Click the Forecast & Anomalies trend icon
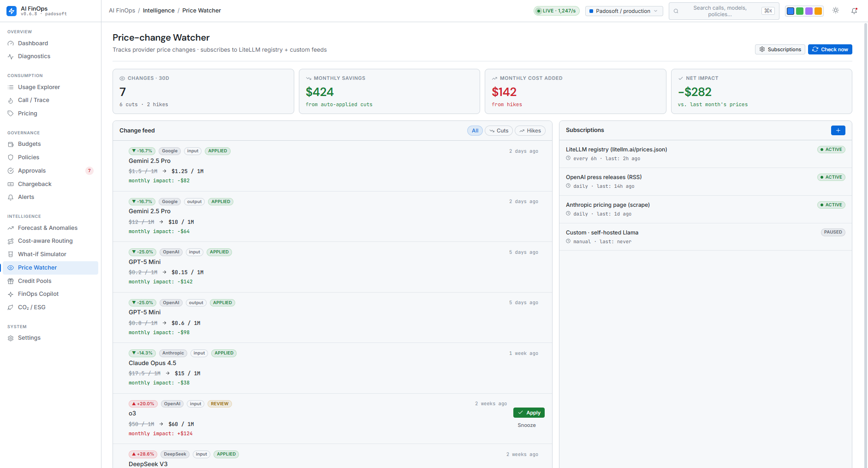This screenshot has width=868, height=468. 11,228
